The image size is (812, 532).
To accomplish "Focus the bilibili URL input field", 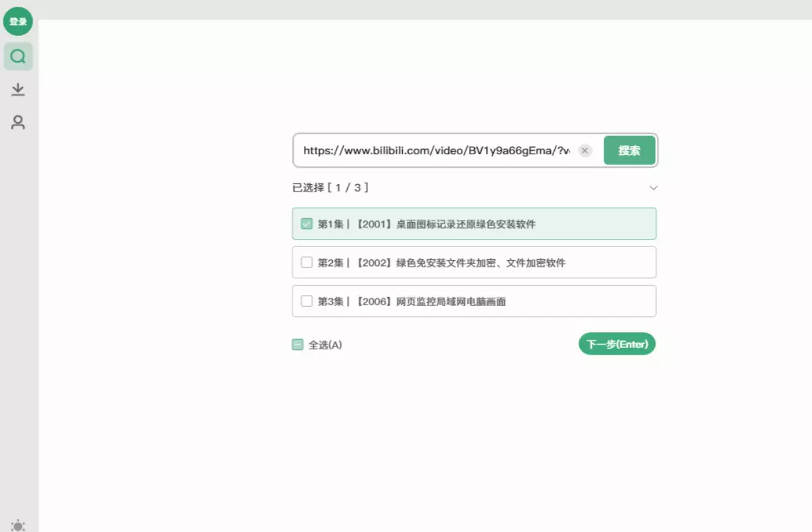I will [x=436, y=150].
